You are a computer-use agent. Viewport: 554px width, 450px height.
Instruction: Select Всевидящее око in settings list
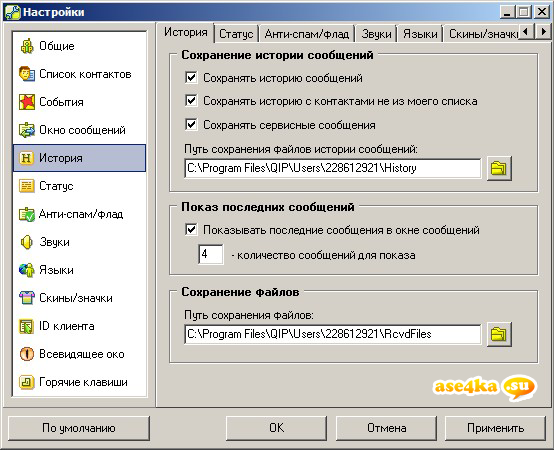(79, 354)
